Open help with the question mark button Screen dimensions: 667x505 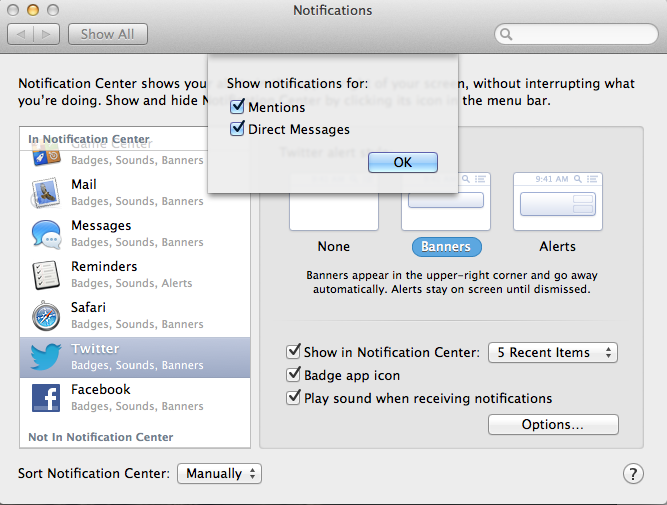(633, 474)
